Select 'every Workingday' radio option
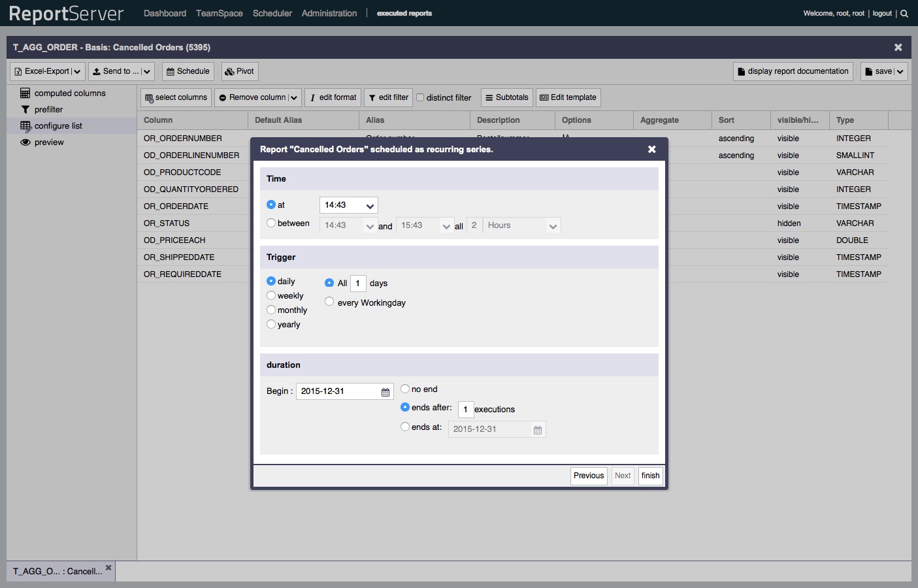This screenshot has height=588, width=918. pos(329,302)
